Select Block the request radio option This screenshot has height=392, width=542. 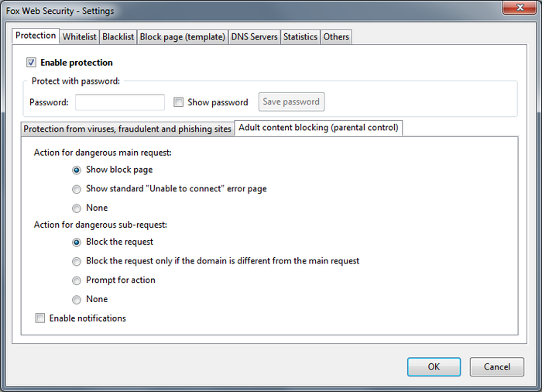pos(77,242)
